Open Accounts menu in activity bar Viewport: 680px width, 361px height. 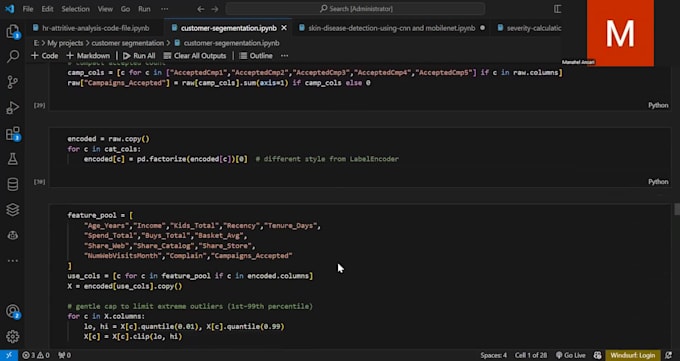13,311
